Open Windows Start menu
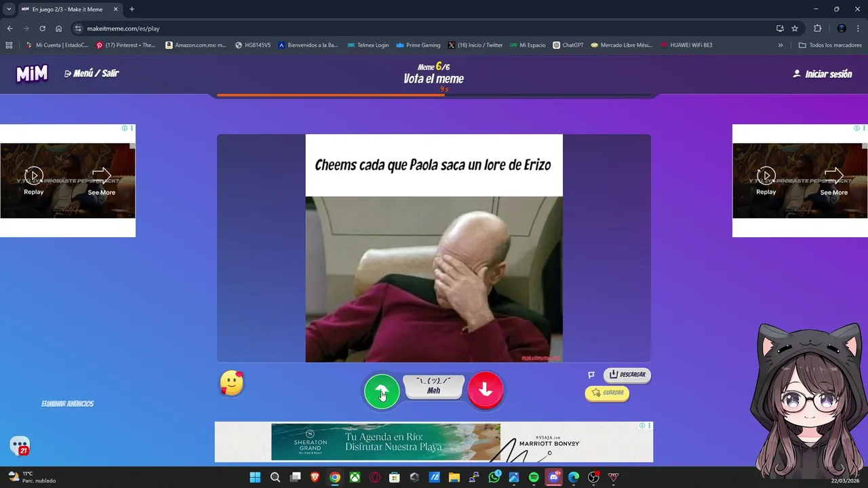Screen dimensions: 868x488 [255, 477]
